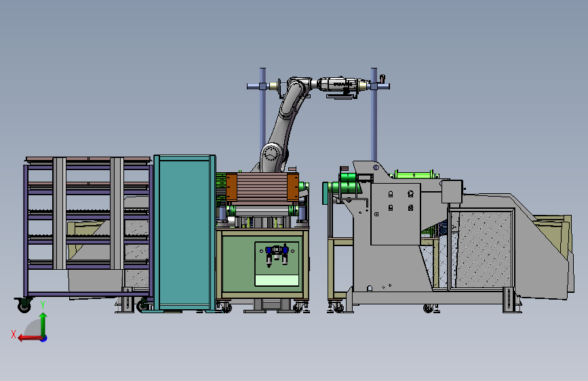Select the large mesh guard panel on the right machine
Viewport: 588px width, 381px height.
click(x=482, y=249)
